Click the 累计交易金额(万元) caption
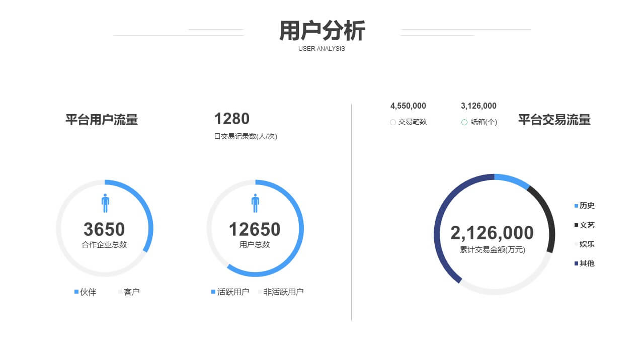This screenshot has height=362, width=644. tap(493, 249)
